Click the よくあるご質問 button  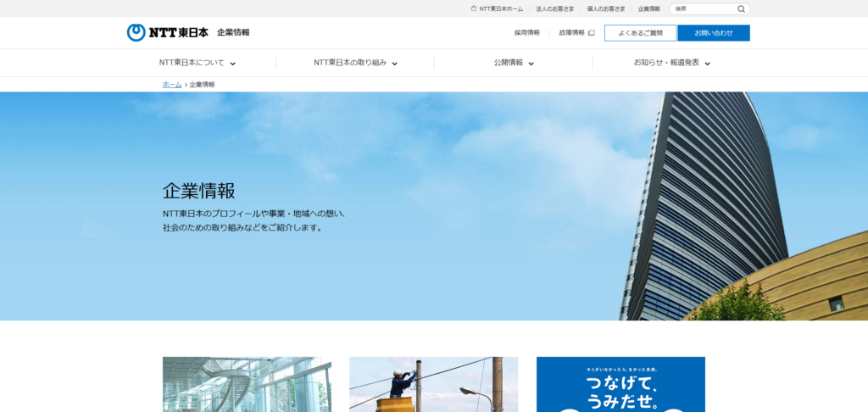[x=641, y=33]
